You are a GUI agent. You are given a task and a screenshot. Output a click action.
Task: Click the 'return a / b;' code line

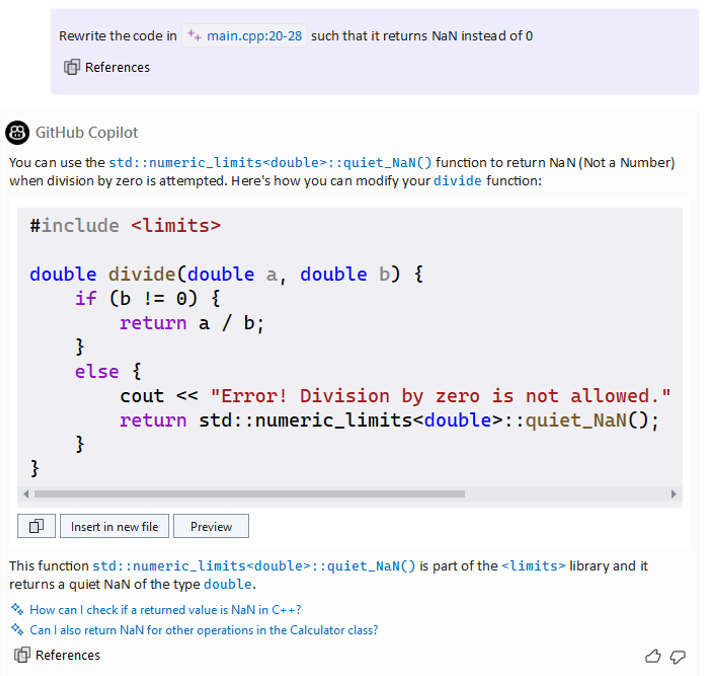(x=192, y=323)
